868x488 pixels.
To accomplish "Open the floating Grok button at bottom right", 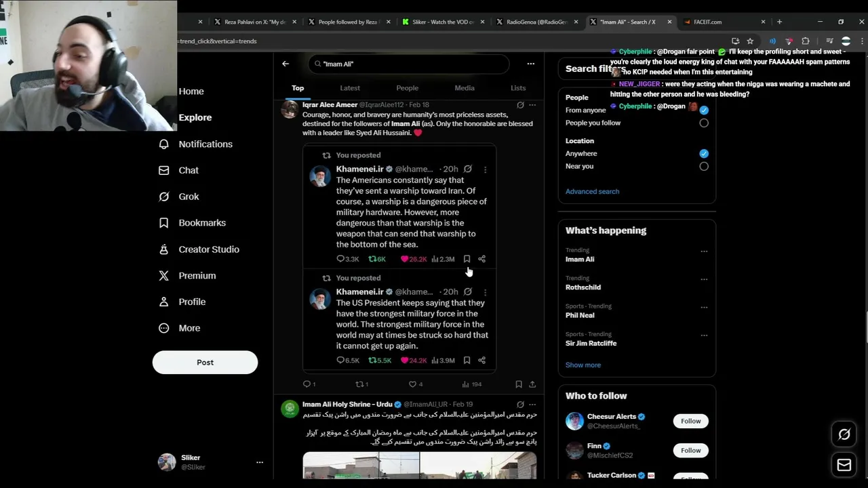I will point(844,435).
